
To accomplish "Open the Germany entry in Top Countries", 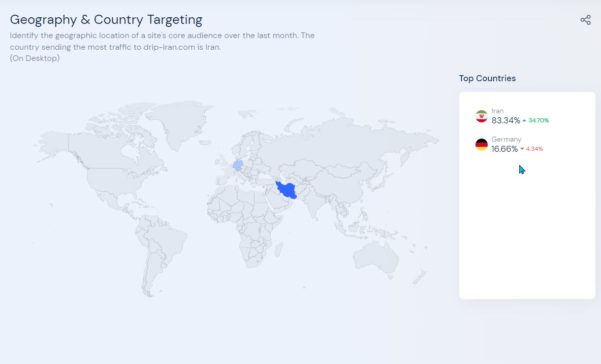I will (x=509, y=145).
